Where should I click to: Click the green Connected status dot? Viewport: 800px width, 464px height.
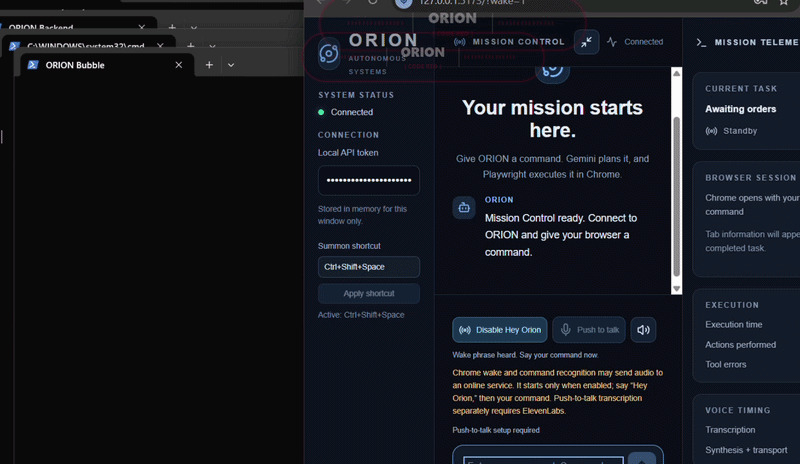coord(321,112)
